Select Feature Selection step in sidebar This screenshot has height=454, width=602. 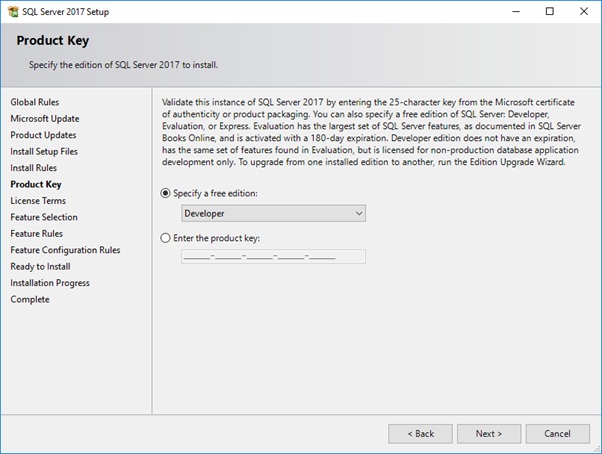click(x=44, y=217)
